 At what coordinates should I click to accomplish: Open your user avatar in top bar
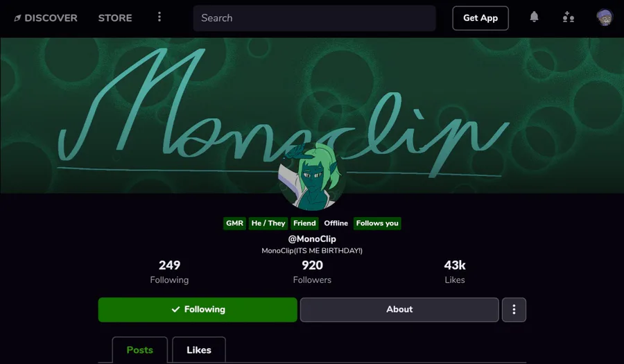605,17
